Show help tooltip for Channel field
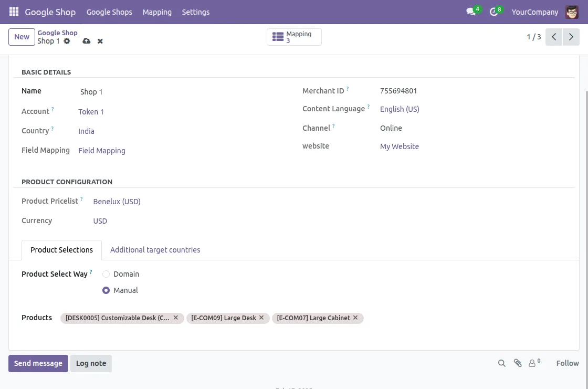The height and width of the screenshot is (389, 588). pos(333,126)
